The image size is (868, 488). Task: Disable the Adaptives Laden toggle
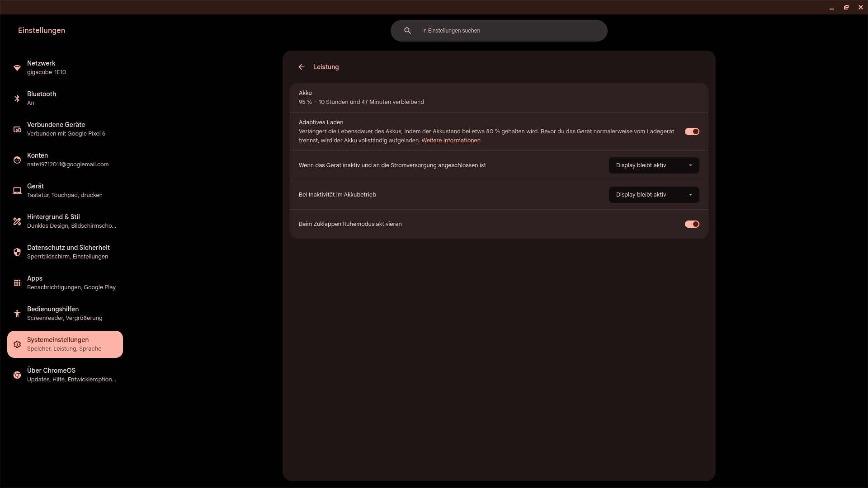[x=692, y=131]
